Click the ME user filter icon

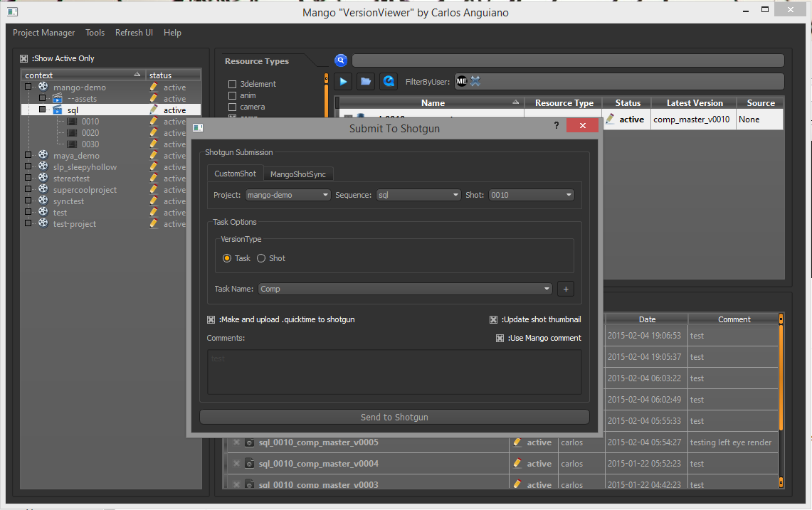461,81
